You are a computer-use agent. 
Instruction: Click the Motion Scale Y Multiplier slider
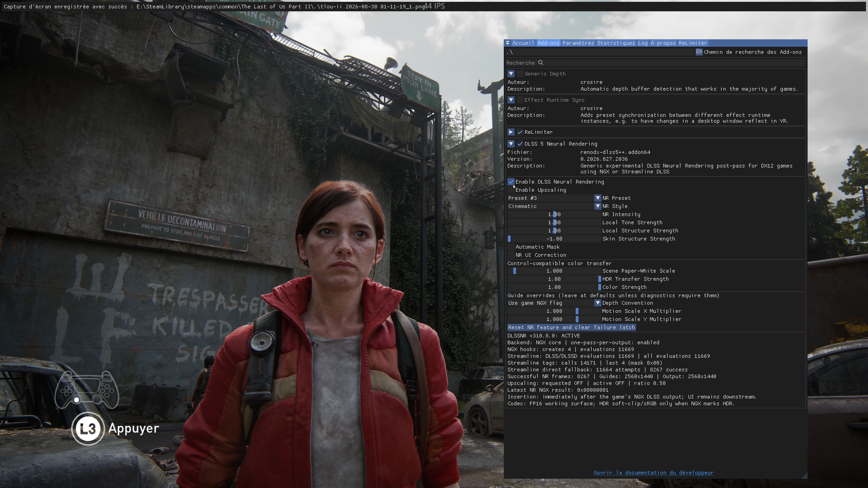point(554,319)
